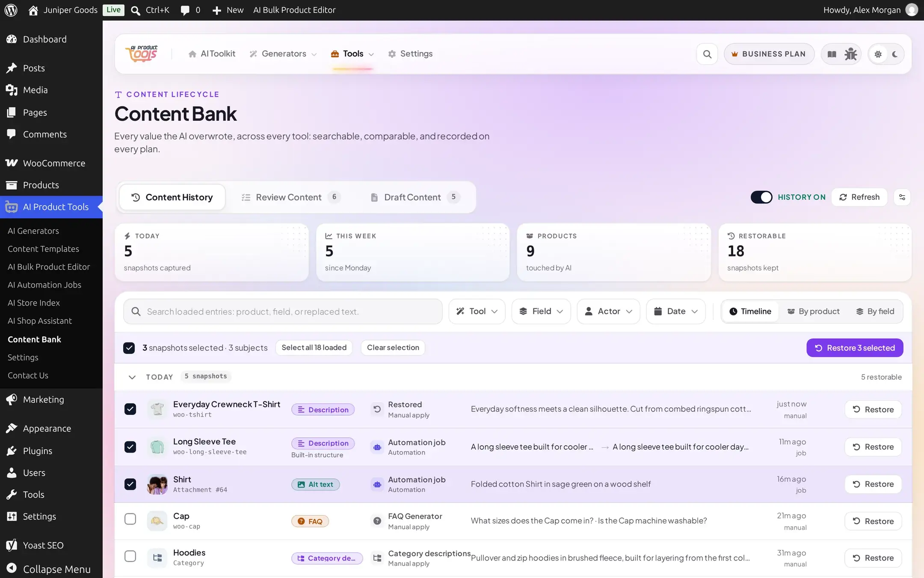Uncheck the Everyday Crewneck T-Shirt row checkbox
The height and width of the screenshot is (578, 924).
130,409
